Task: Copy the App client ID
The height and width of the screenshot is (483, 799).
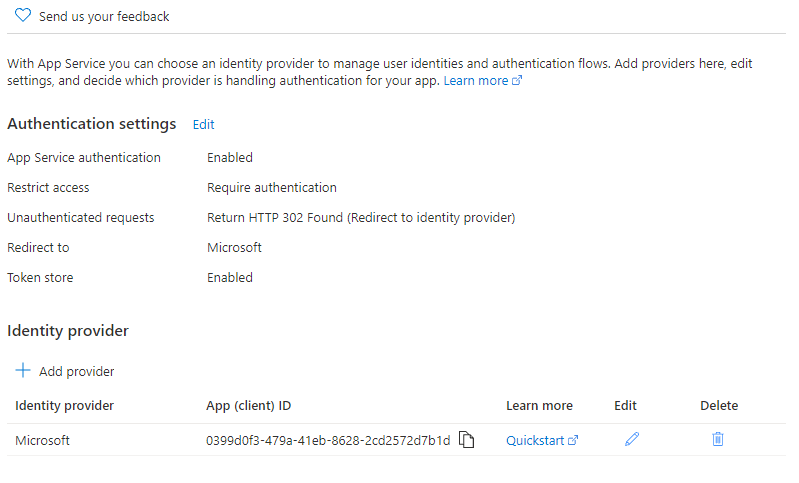Action: 466,439
